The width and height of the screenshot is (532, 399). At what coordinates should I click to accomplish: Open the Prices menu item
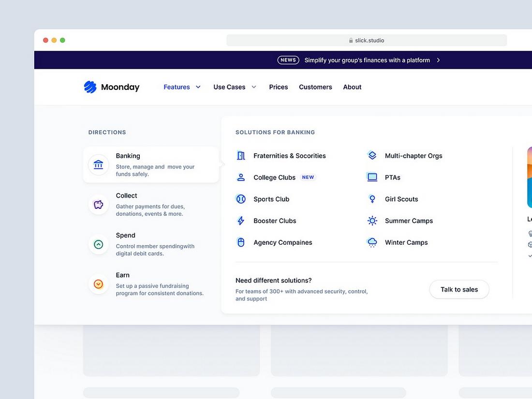coord(279,87)
